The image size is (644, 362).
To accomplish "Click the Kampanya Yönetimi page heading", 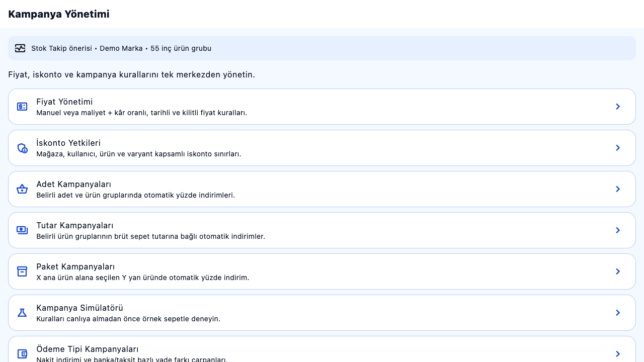I will pyautogui.click(x=59, y=14).
